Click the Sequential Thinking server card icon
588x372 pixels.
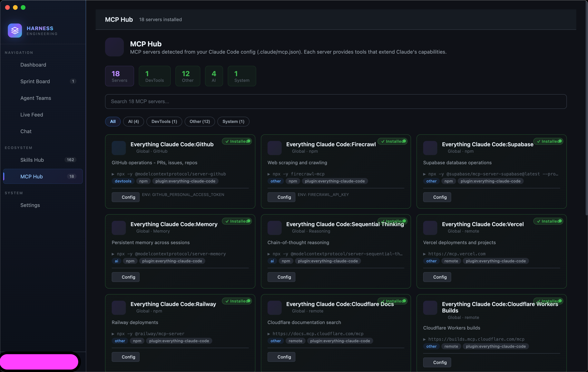(x=274, y=228)
